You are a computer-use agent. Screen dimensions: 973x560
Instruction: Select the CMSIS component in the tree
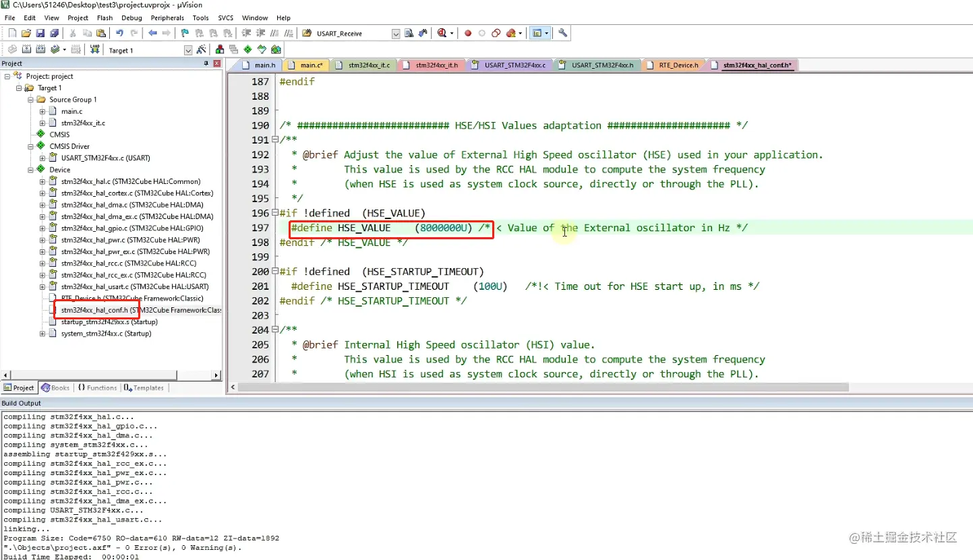[59, 135]
